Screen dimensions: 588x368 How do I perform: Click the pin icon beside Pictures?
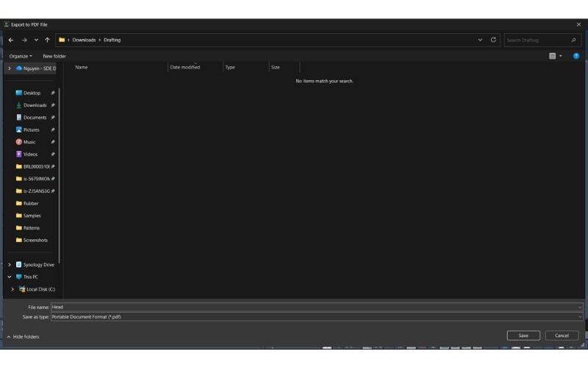(53, 130)
